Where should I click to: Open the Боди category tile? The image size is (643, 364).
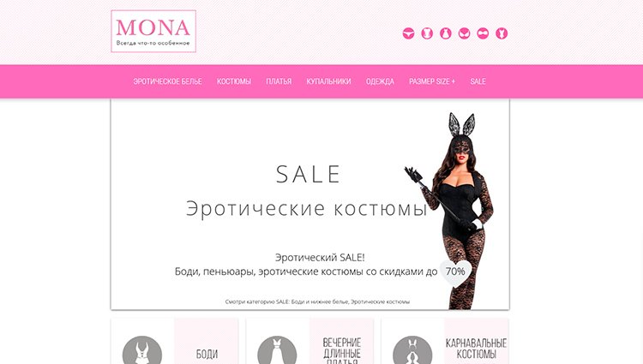click(175, 341)
